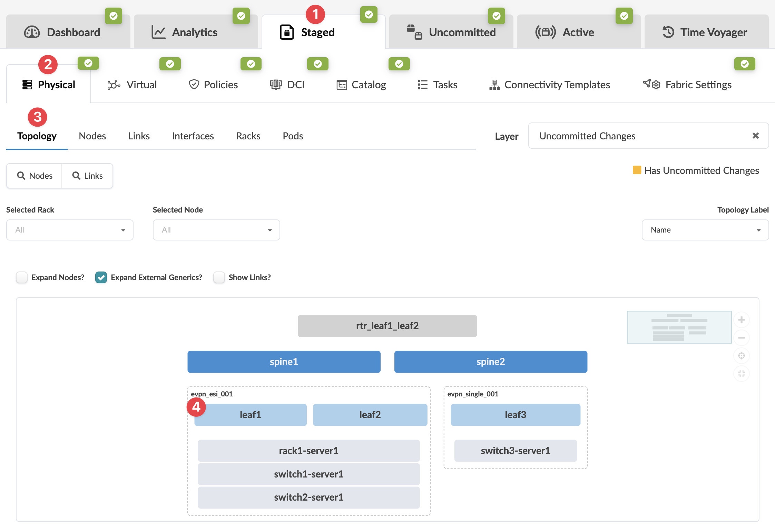775x532 pixels.
Task: Click the Nodes search button
Action: click(35, 176)
